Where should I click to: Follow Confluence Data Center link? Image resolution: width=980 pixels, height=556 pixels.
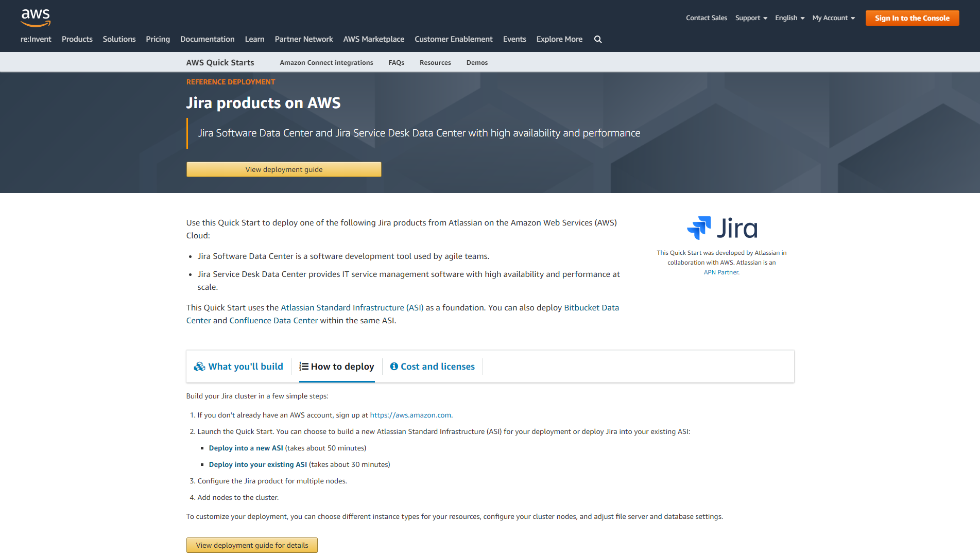click(x=273, y=321)
